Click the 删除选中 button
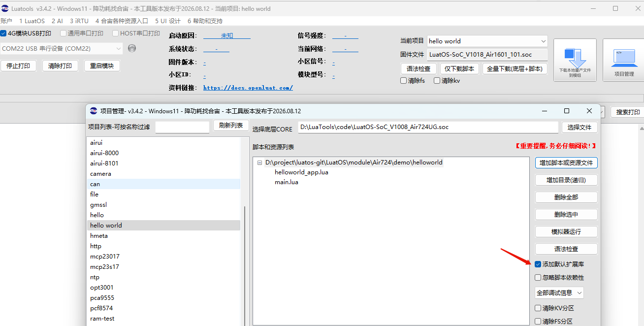644x326 pixels. point(566,215)
